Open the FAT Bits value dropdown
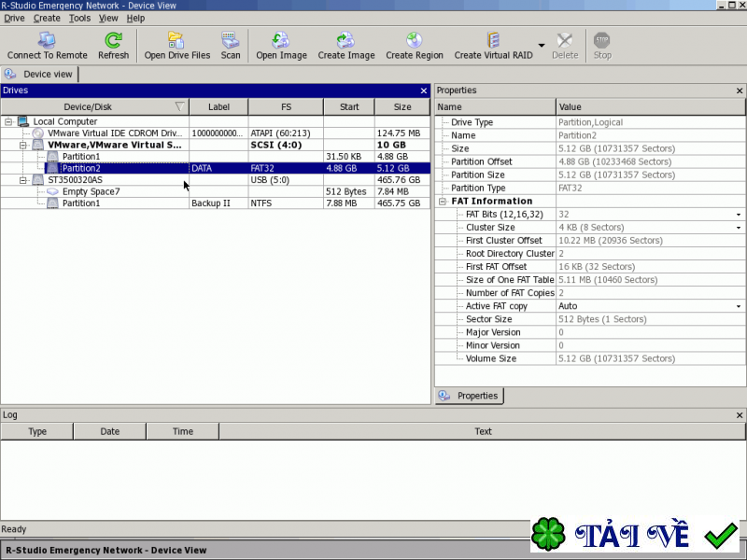 738,215
